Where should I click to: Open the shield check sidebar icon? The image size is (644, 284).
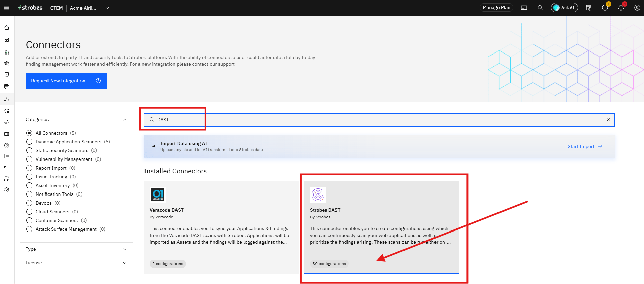(7, 75)
